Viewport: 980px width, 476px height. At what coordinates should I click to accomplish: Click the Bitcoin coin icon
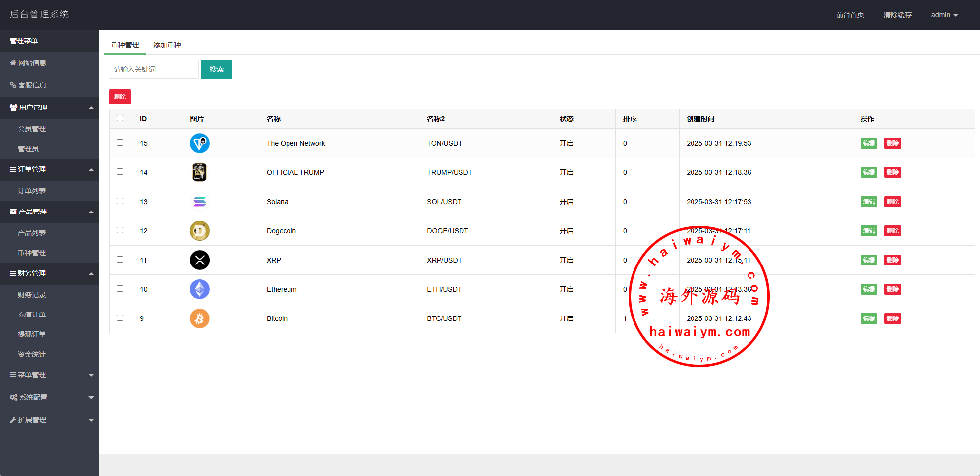click(x=199, y=318)
